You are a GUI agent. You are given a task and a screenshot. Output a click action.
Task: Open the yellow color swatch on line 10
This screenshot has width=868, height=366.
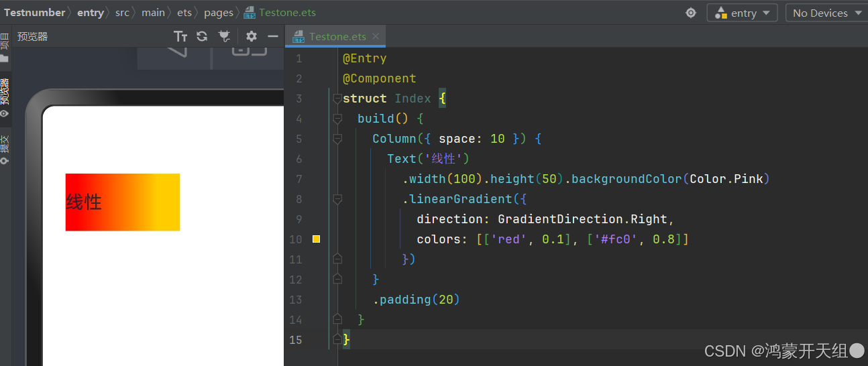316,239
